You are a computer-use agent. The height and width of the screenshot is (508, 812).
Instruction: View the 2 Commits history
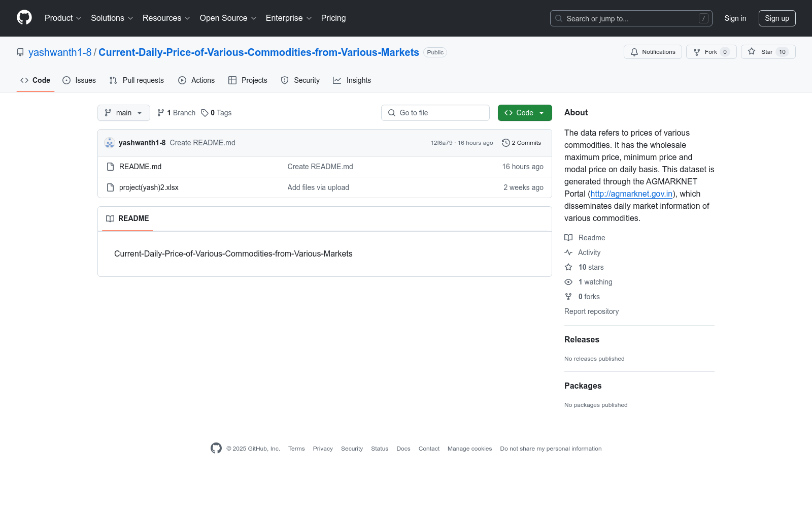point(521,143)
